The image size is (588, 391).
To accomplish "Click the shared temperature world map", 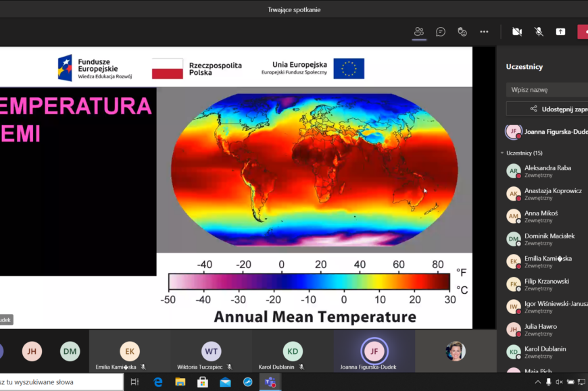I will click(x=314, y=170).
